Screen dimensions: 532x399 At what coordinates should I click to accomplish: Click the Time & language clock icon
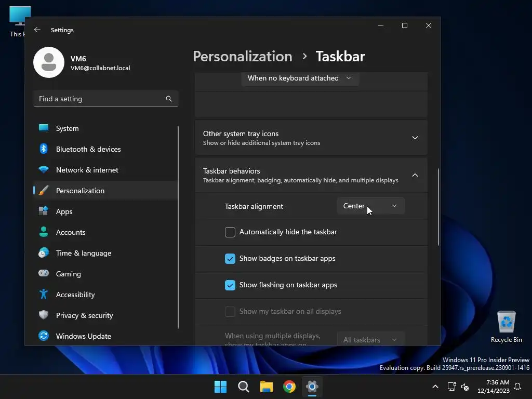44,253
